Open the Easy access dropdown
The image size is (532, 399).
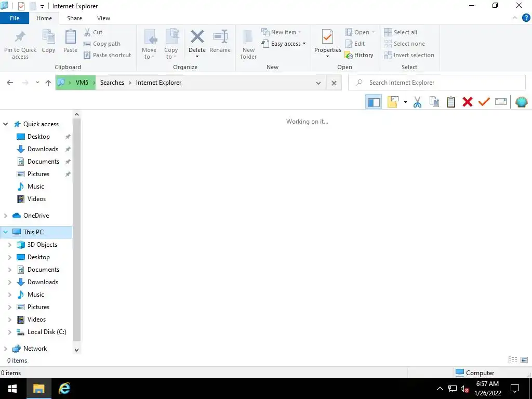[x=284, y=44]
